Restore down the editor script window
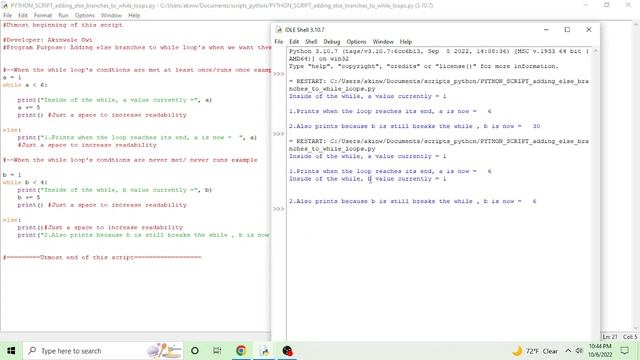The image size is (640, 360). [x=607, y=5]
